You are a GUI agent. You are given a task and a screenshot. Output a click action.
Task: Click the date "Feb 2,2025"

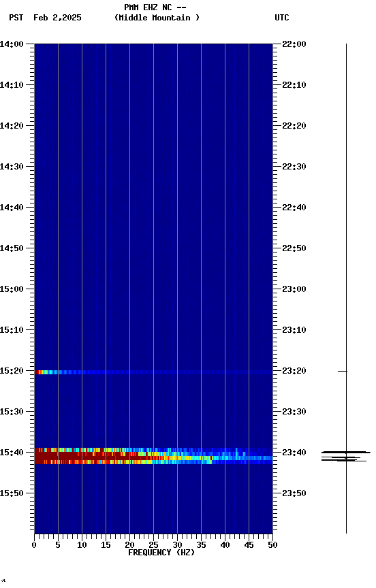(x=57, y=18)
